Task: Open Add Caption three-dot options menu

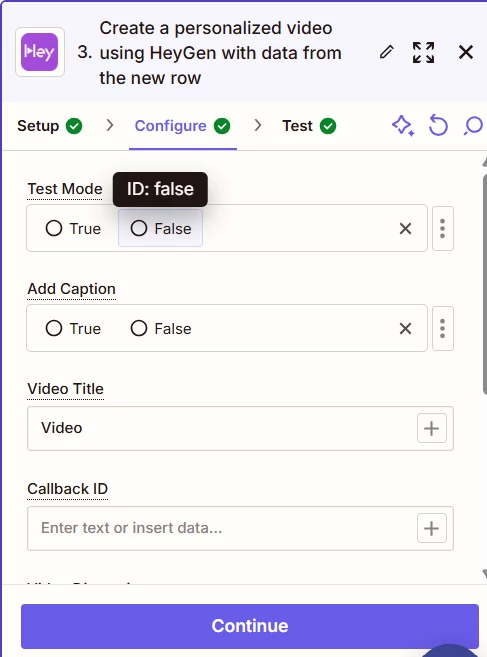Action: 443,328
